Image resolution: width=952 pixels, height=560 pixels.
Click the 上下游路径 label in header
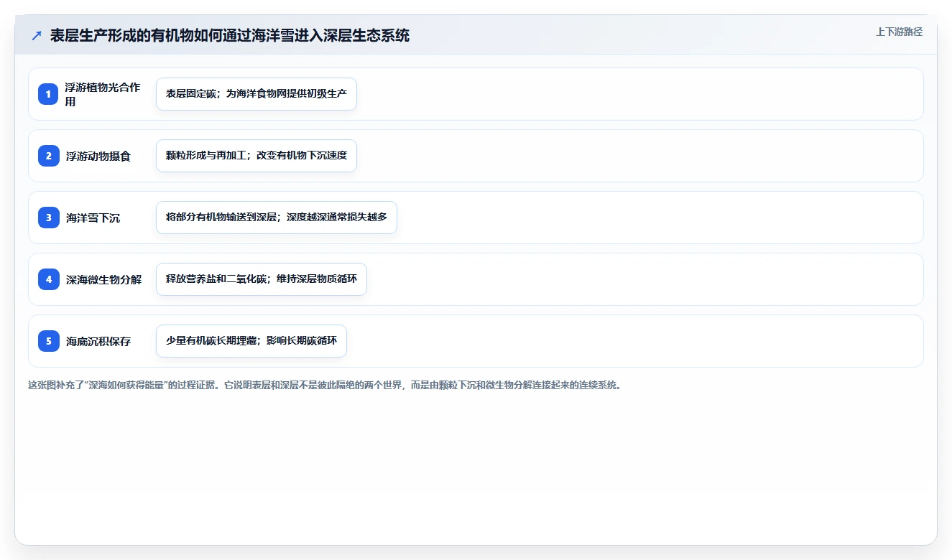tap(899, 32)
